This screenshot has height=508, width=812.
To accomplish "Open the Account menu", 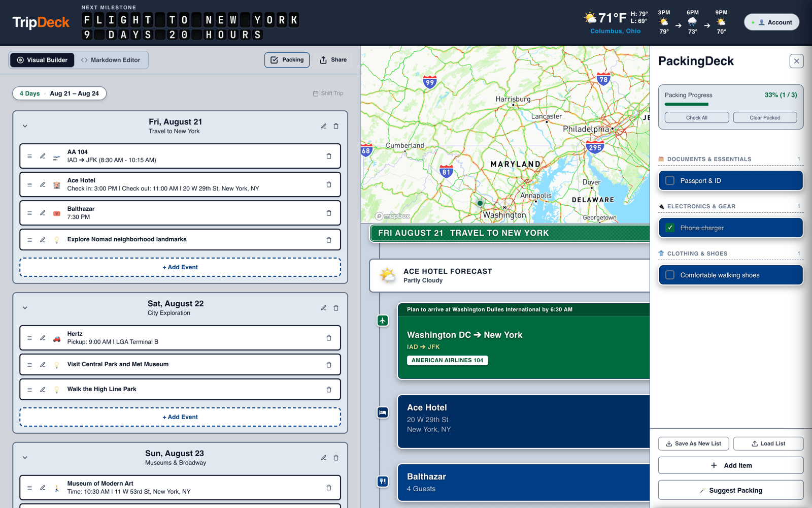I will click(x=771, y=22).
